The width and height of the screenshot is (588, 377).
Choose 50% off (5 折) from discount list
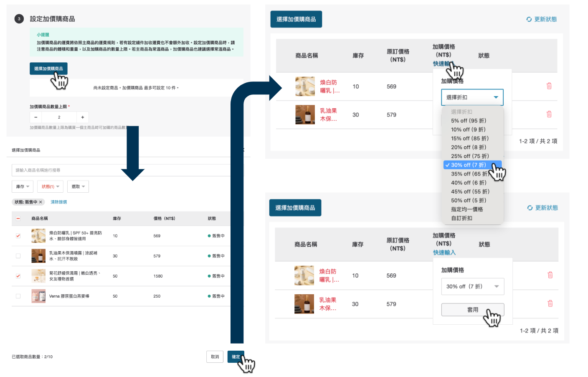pyautogui.click(x=468, y=201)
